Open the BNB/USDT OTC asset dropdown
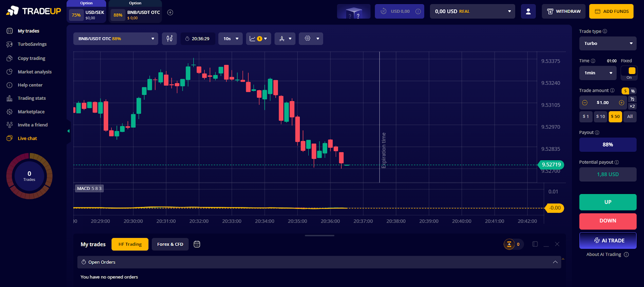 click(x=116, y=39)
